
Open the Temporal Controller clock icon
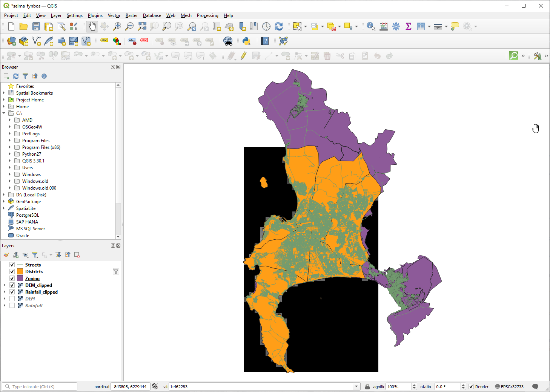coord(266,26)
